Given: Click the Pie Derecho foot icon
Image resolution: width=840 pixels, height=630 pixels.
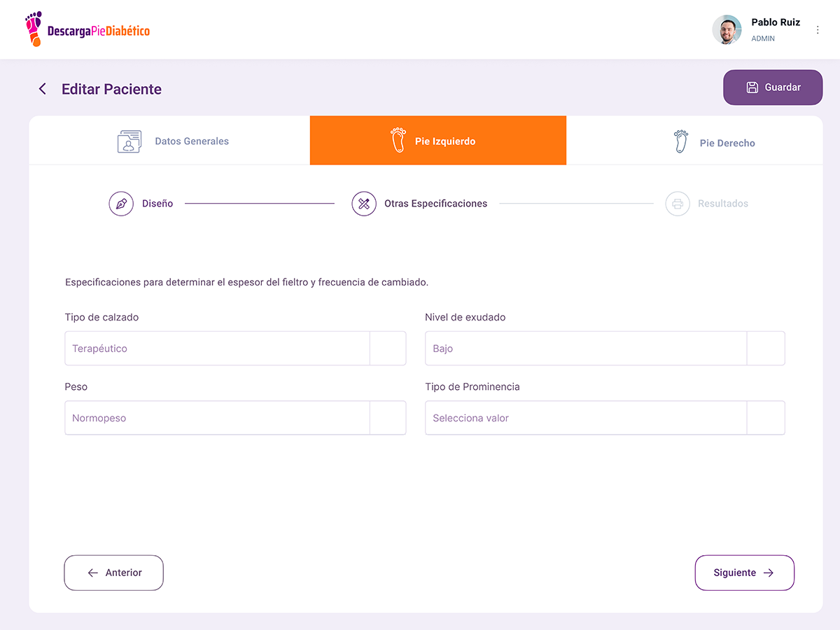Looking at the screenshot, I should tap(680, 142).
